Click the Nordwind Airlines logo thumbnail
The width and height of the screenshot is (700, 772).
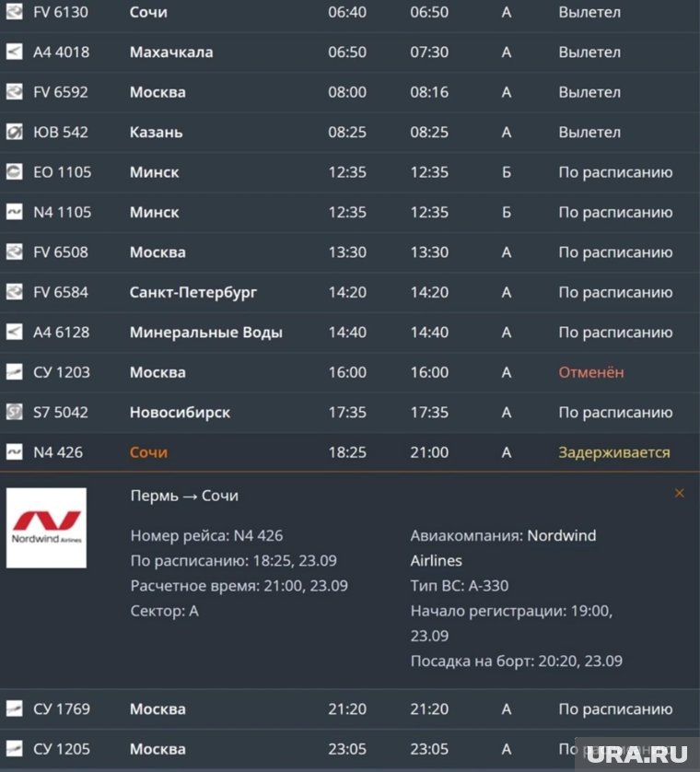click(46, 528)
